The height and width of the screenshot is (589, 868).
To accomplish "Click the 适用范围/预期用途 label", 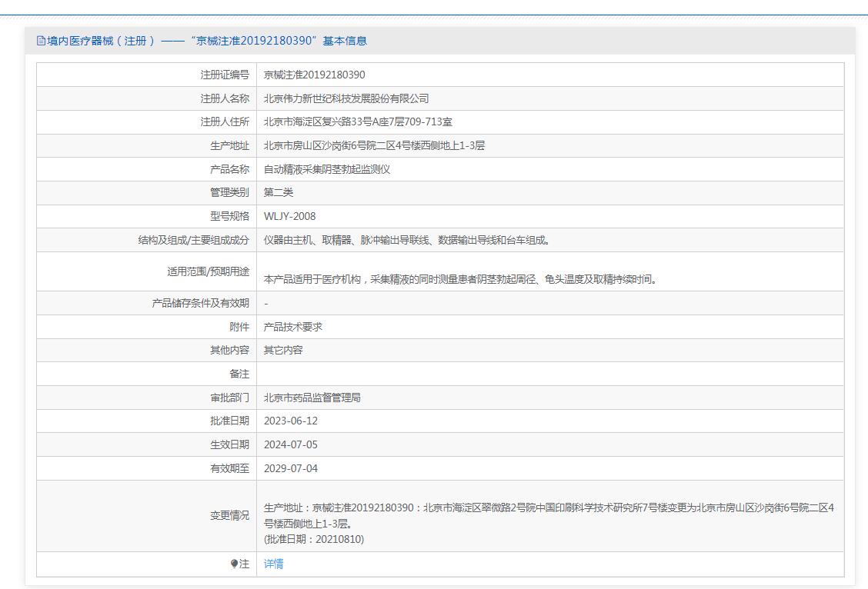I will pyautogui.click(x=208, y=271).
